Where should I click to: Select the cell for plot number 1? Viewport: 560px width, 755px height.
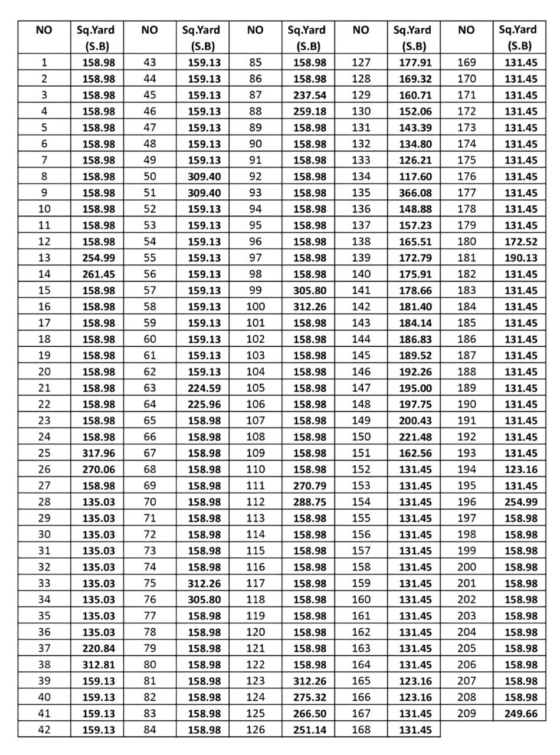(44, 61)
